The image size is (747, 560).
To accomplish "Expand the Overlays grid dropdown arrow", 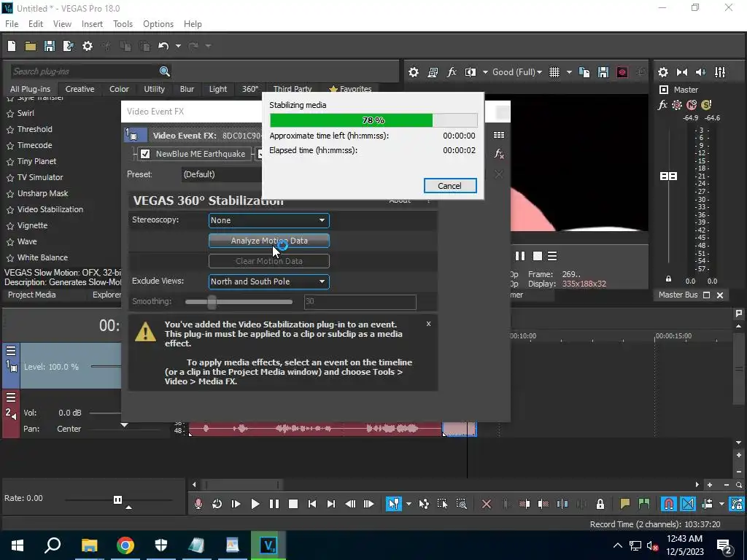I will [569, 72].
